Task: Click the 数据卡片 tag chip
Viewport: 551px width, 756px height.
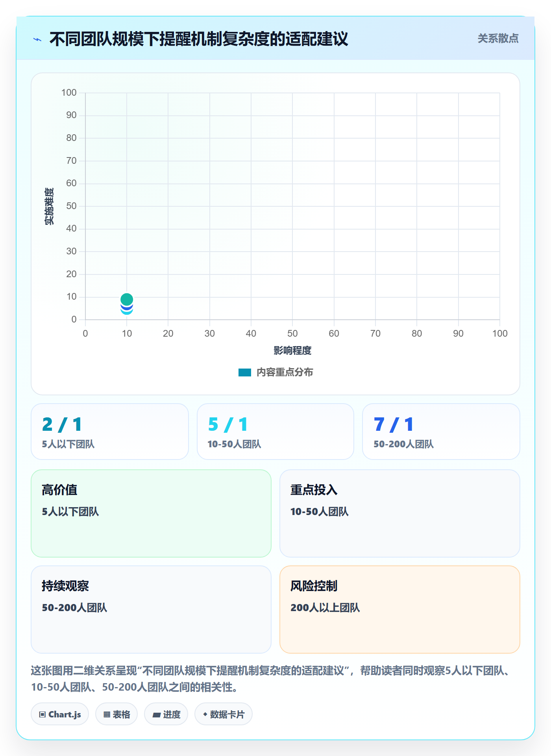Action: (x=224, y=714)
